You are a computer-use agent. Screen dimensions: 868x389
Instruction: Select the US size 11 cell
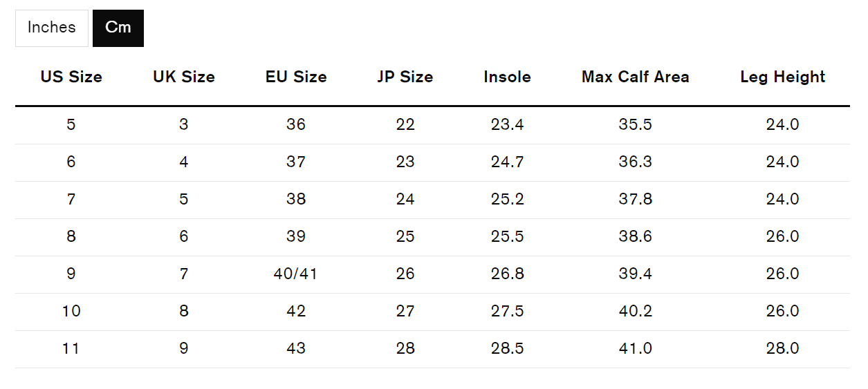pyautogui.click(x=71, y=349)
